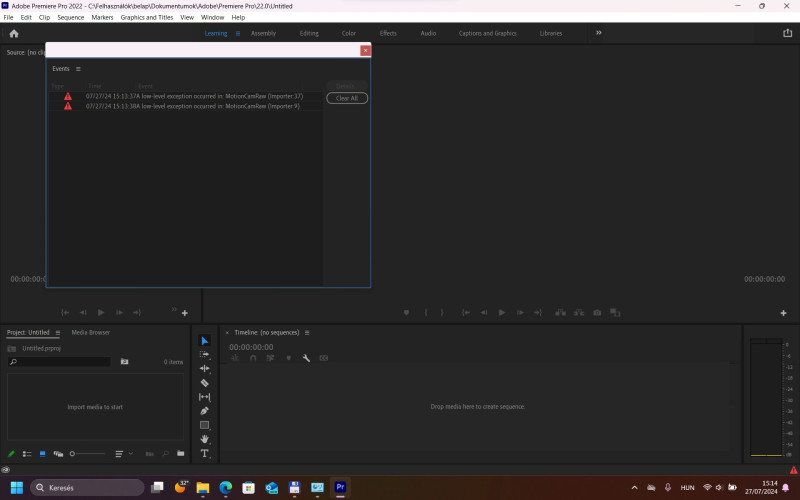Toggle Timeline snap magnet icon
Viewport: 800px width, 500px height.
[253, 358]
